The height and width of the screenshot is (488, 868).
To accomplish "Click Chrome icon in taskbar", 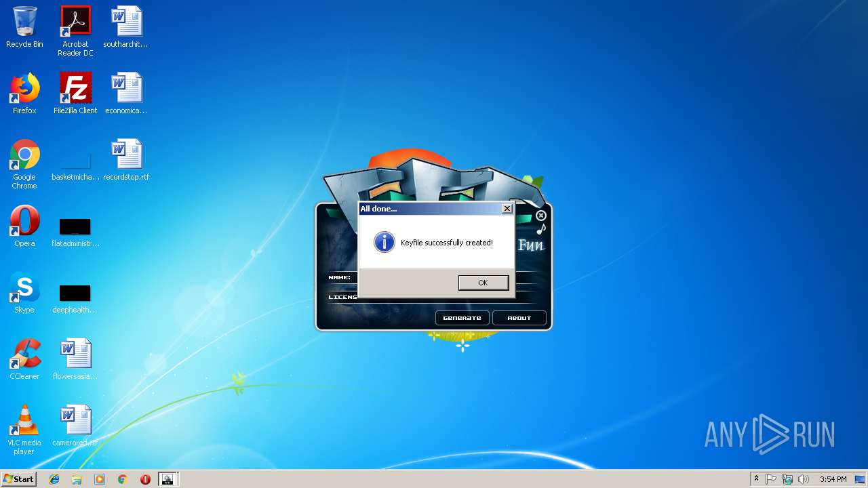I will [x=122, y=479].
